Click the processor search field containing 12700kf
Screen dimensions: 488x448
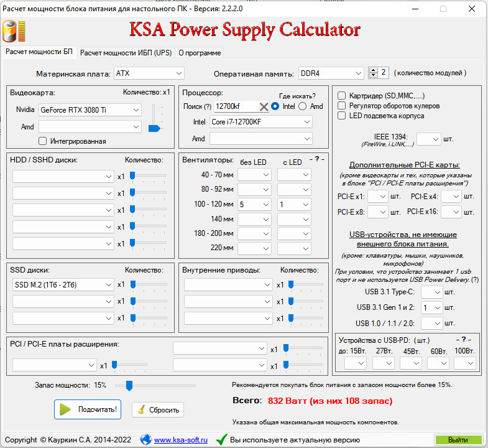[x=234, y=106]
